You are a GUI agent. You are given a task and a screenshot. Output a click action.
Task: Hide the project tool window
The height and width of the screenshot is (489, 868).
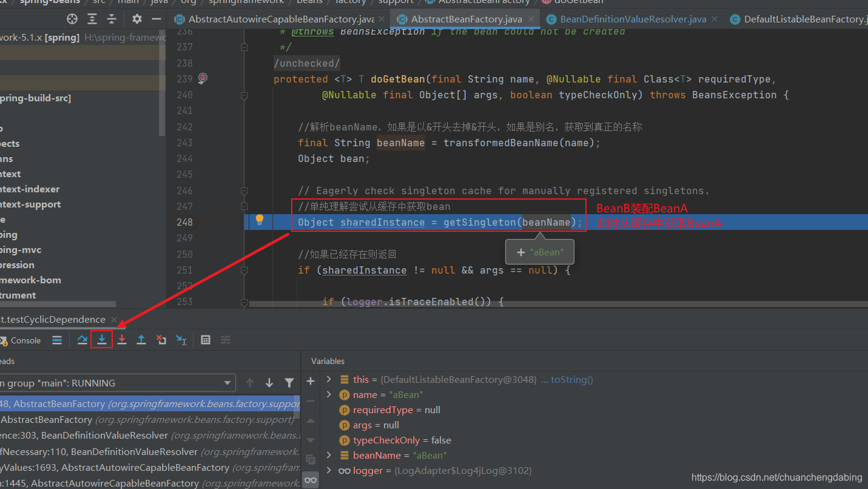click(156, 19)
